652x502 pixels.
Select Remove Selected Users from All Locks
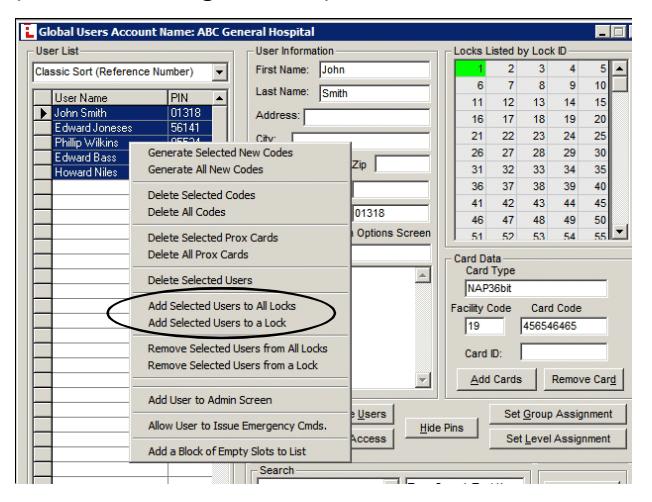(x=237, y=348)
